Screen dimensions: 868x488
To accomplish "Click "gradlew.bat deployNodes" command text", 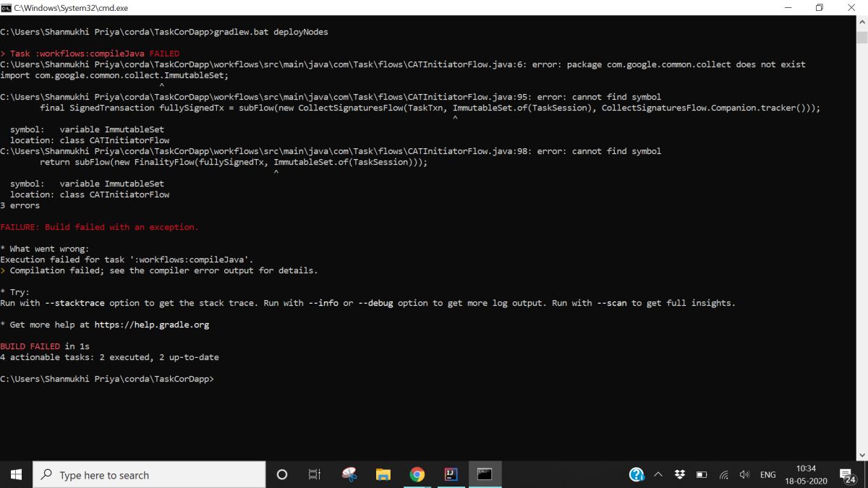I will tap(271, 32).
